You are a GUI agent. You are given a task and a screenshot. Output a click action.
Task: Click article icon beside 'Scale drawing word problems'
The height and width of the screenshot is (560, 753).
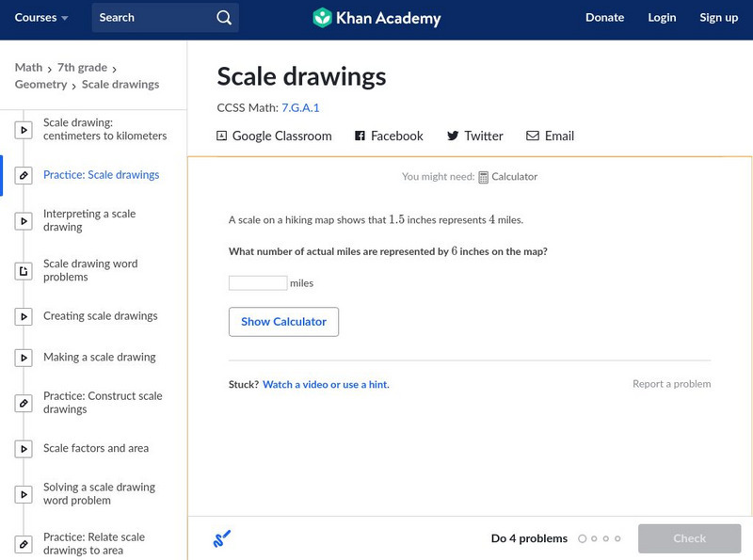24,271
